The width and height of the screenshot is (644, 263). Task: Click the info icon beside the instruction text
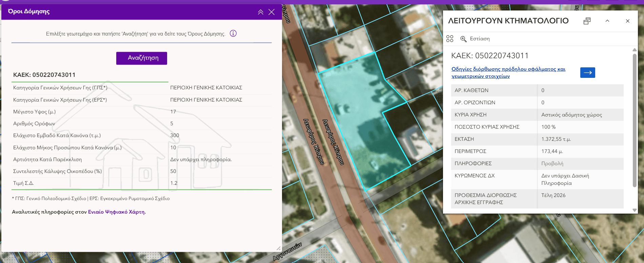pyautogui.click(x=233, y=34)
